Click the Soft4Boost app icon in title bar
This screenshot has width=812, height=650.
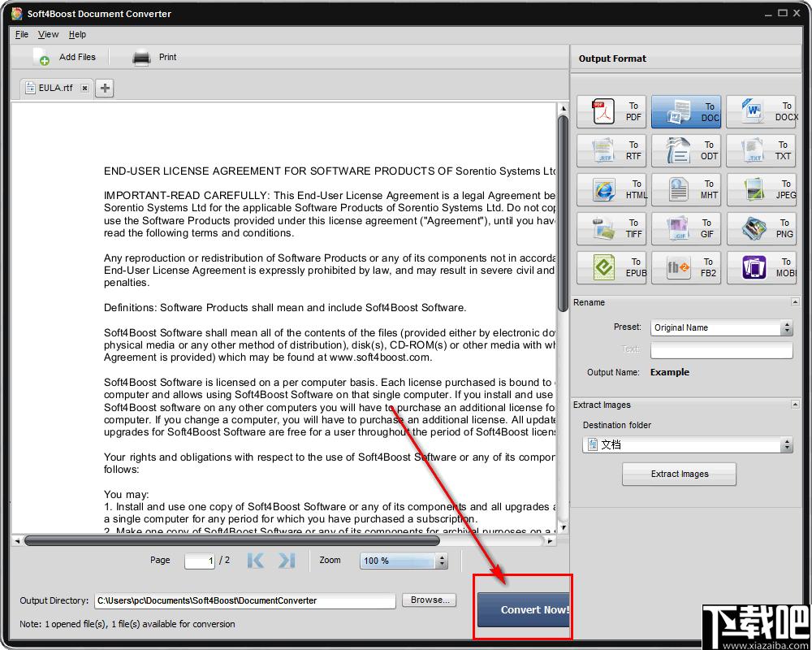(x=17, y=14)
